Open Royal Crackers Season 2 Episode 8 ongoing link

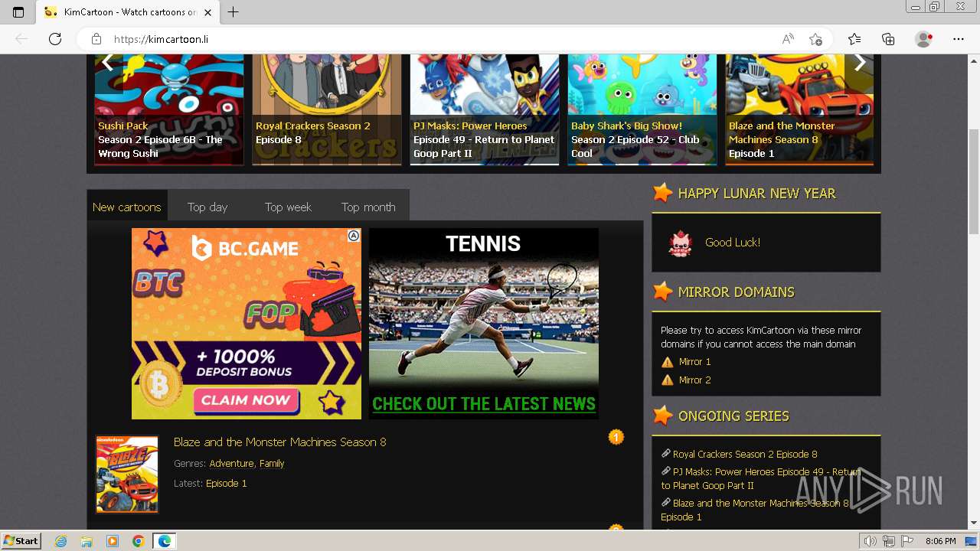tap(745, 454)
